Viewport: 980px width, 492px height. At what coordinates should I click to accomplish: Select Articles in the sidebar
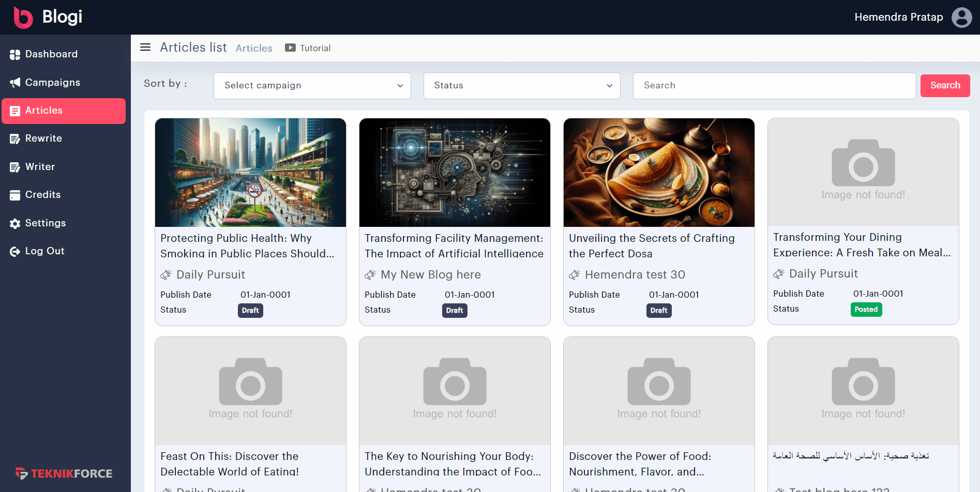64,111
